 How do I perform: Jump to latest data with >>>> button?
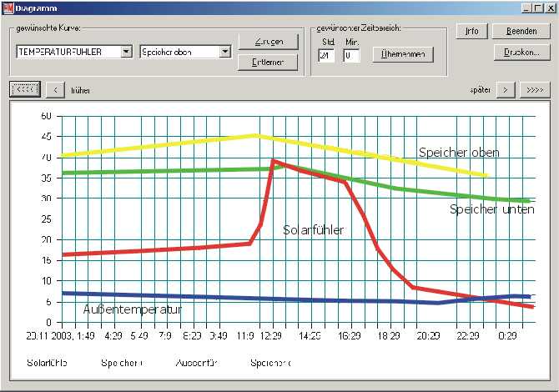click(x=535, y=89)
